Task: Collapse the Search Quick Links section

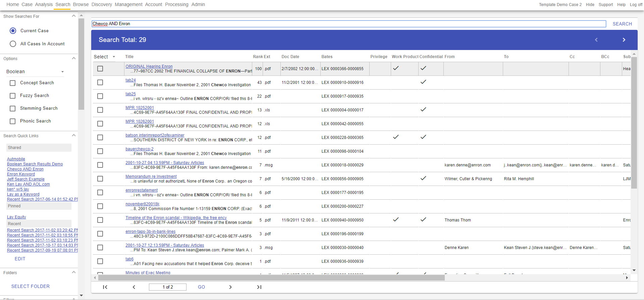Action: pyautogui.click(x=74, y=136)
